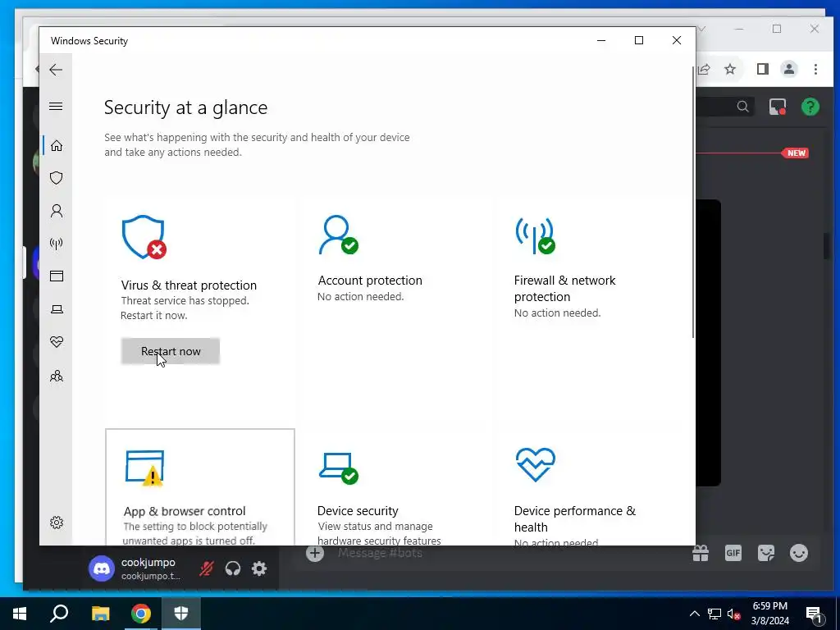The image size is (840, 630).
Task: Open the Virus & threat protection heading
Action: click(189, 285)
